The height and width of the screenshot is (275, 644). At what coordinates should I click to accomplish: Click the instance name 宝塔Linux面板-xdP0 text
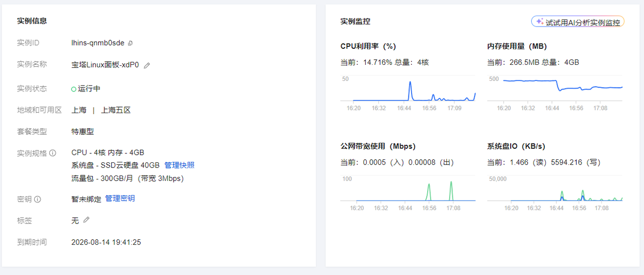point(105,65)
